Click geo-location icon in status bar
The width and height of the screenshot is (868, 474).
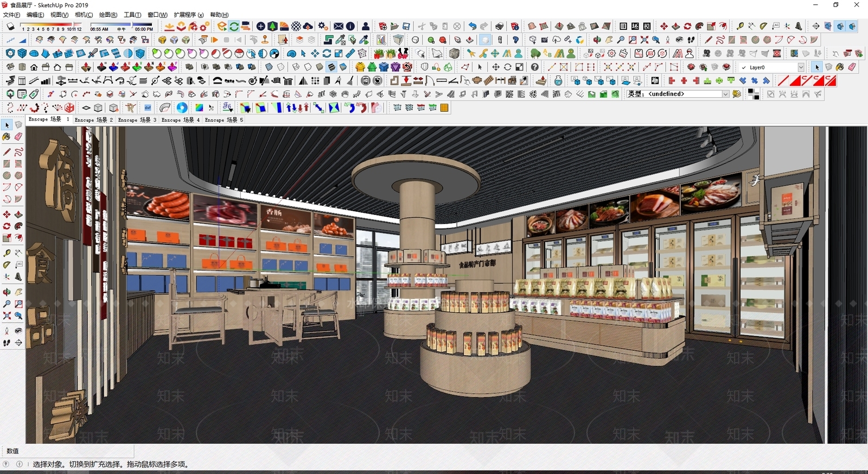click(6, 464)
